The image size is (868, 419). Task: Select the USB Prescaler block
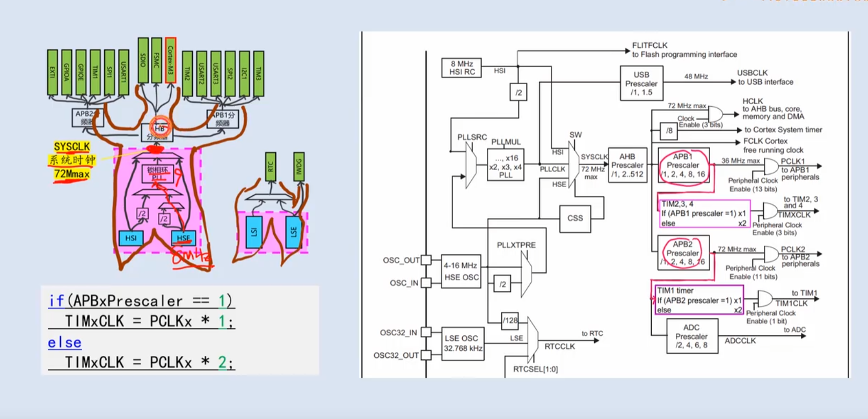tap(641, 83)
